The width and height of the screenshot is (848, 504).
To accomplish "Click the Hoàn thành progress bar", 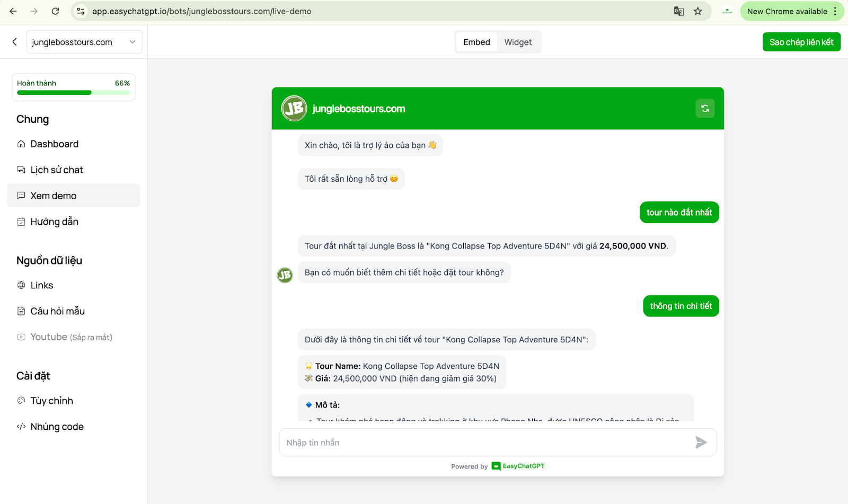I will tap(73, 93).
